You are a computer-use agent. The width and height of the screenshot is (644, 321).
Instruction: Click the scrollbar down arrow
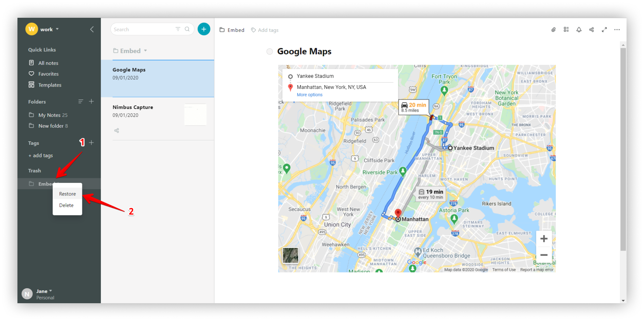pos(623,300)
